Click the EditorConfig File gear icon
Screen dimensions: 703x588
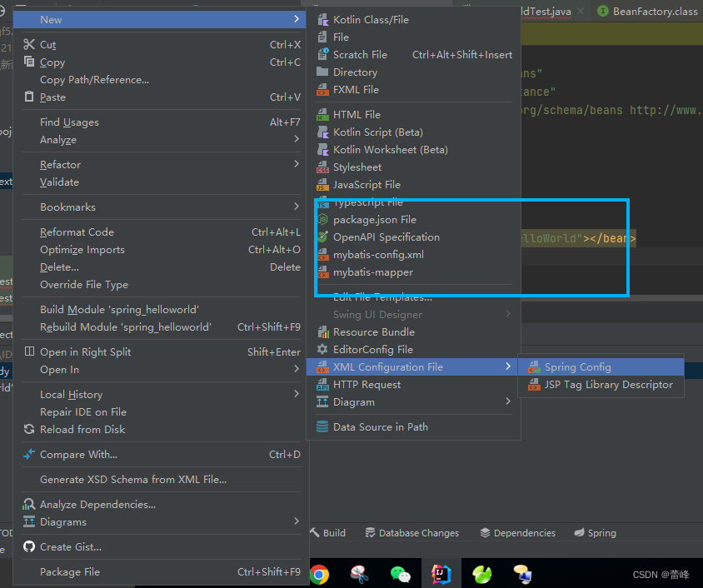coord(322,350)
